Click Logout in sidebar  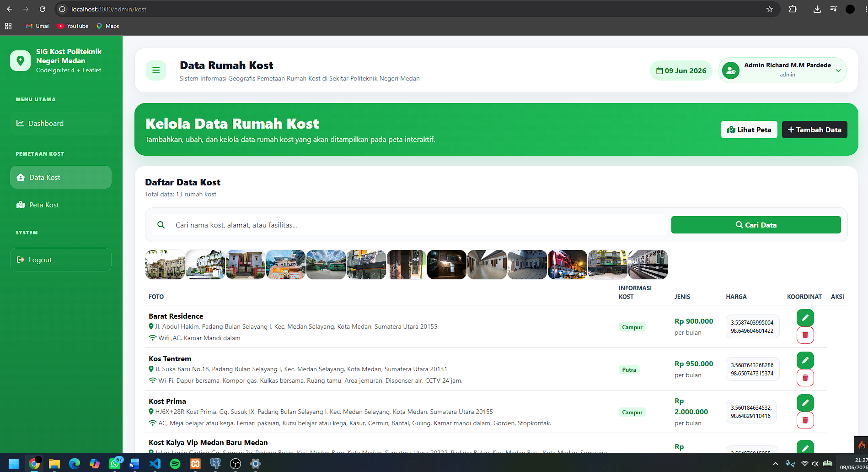click(61, 260)
